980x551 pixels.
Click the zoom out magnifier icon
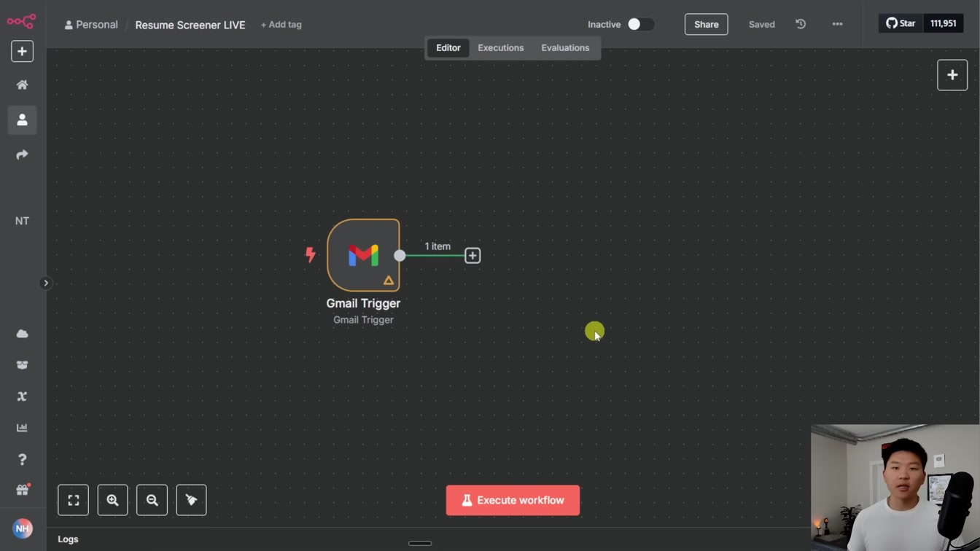coord(152,500)
